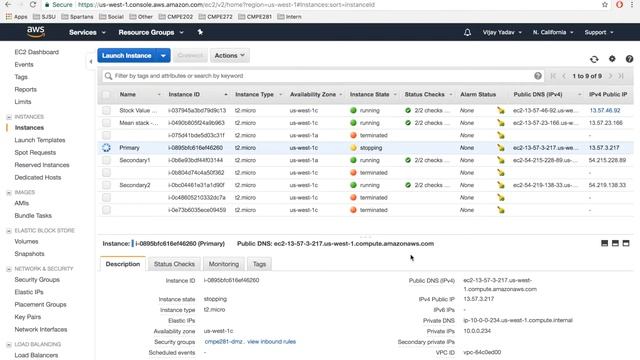Click browser back arrow
The width and height of the screenshot is (640, 360).
8,4
